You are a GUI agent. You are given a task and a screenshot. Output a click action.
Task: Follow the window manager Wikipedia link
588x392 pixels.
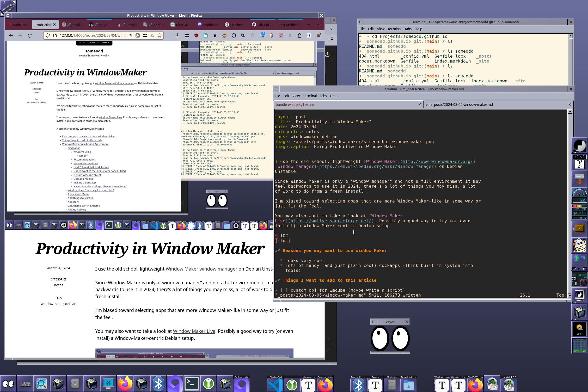[218, 269]
